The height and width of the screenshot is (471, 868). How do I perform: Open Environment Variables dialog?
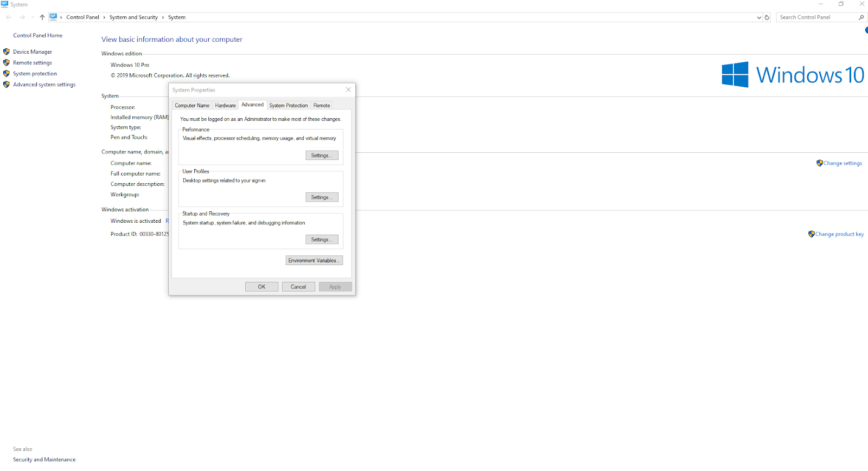coord(314,261)
